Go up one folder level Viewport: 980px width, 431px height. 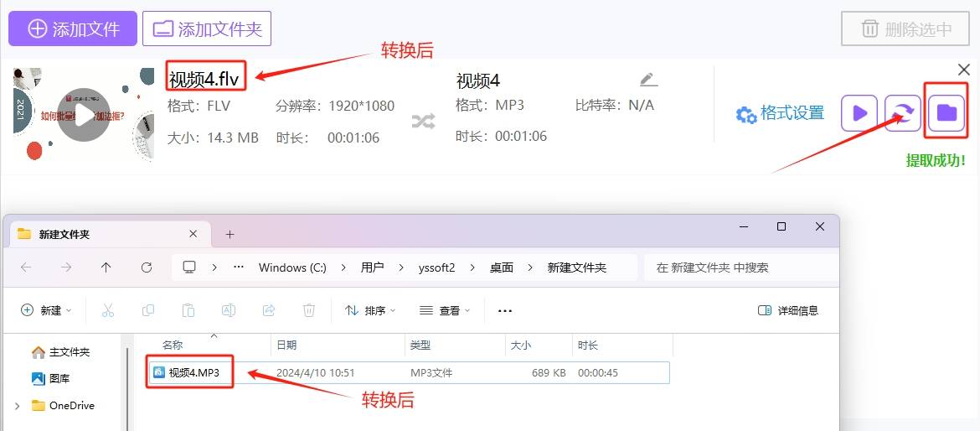(106, 267)
